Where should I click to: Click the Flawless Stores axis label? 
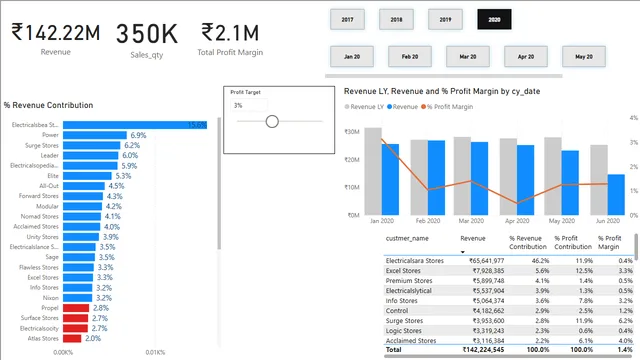[x=39, y=267]
